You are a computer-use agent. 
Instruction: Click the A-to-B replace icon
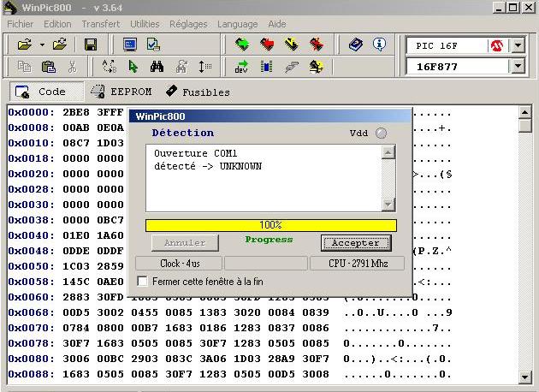click(110, 67)
